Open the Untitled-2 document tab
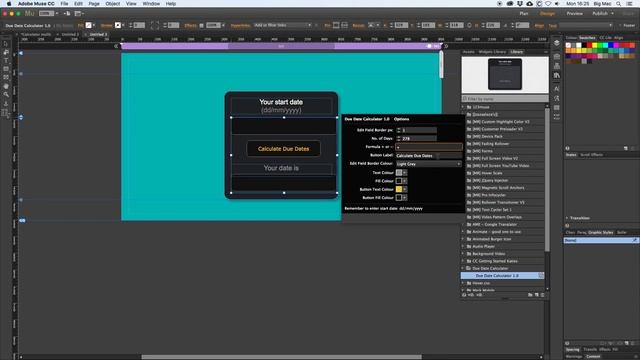The height and width of the screenshot is (360, 640). 70,35
